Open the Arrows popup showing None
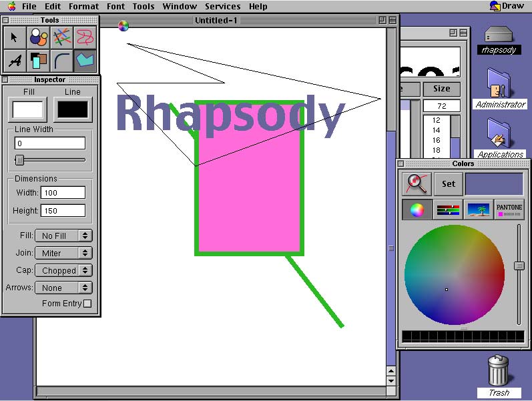532x401 pixels. (x=63, y=288)
